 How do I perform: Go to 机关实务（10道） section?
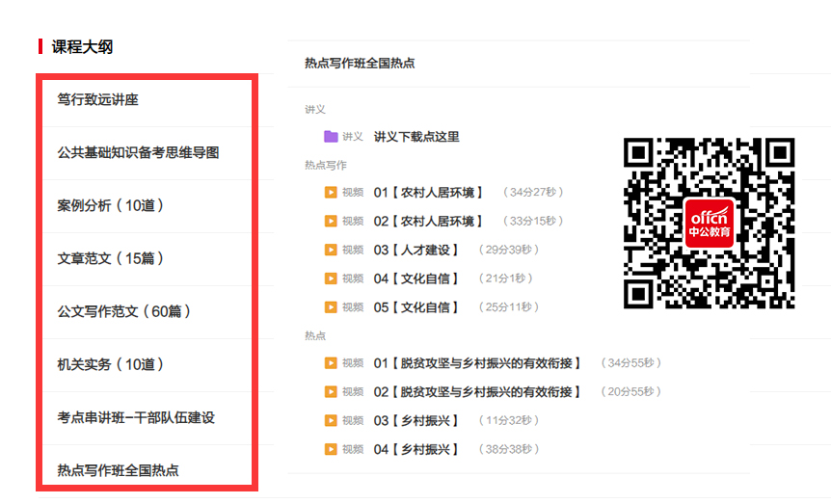click(x=111, y=365)
